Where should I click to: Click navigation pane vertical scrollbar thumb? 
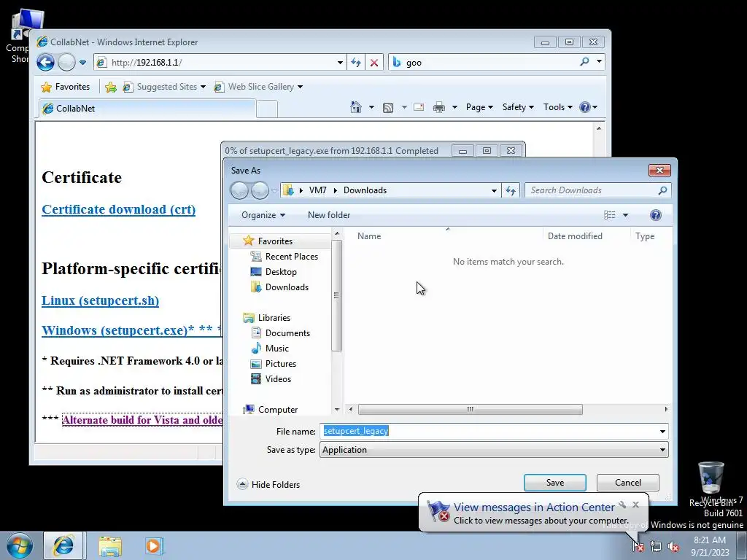coord(337,295)
